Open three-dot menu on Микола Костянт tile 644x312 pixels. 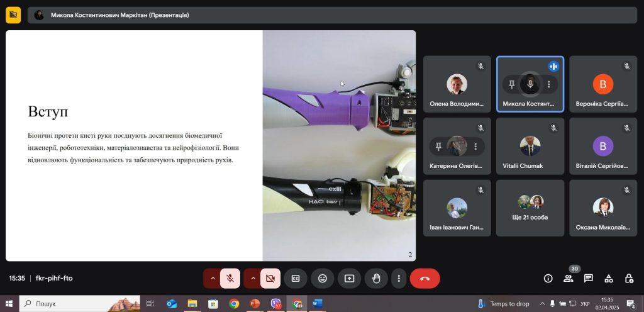[548, 84]
